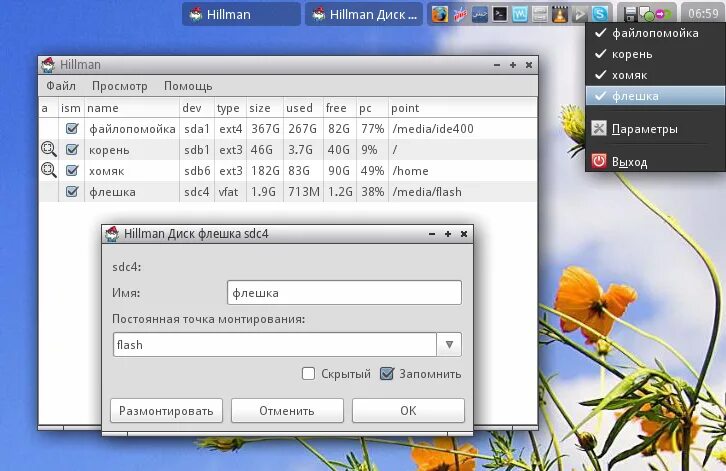The image size is (726, 471).
Task: Click the vfat type cell
Action: [x=229, y=192]
